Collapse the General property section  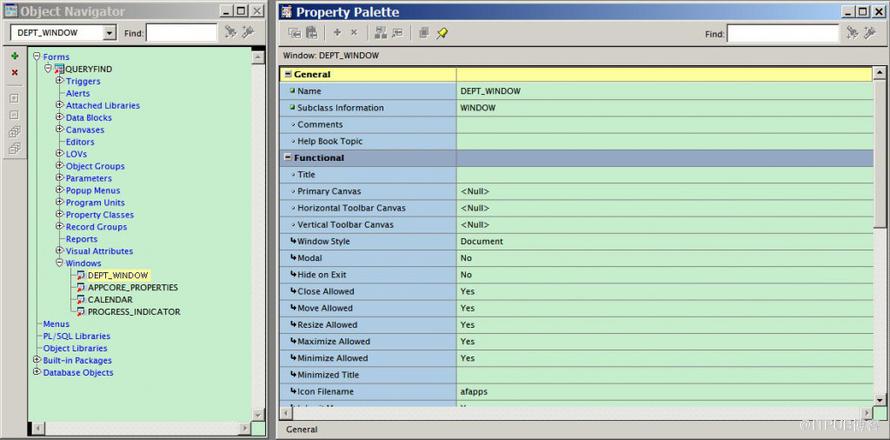click(288, 74)
